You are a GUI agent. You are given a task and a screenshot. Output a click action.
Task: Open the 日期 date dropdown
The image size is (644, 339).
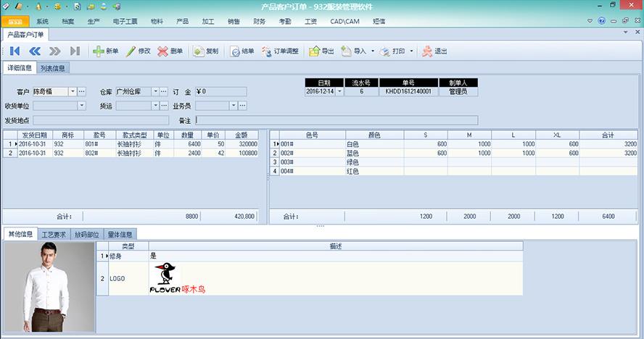[x=338, y=92]
